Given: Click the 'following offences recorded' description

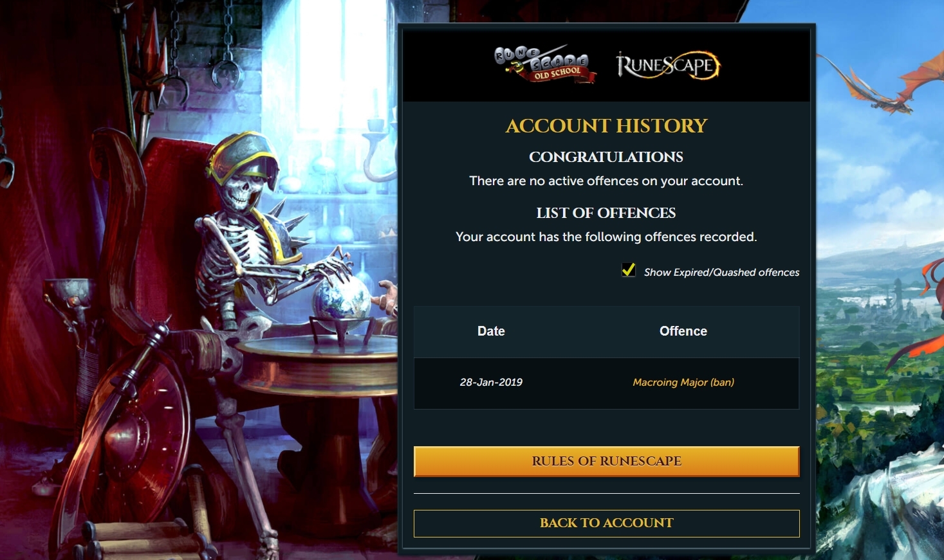Looking at the screenshot, I should tap(606, 237).
